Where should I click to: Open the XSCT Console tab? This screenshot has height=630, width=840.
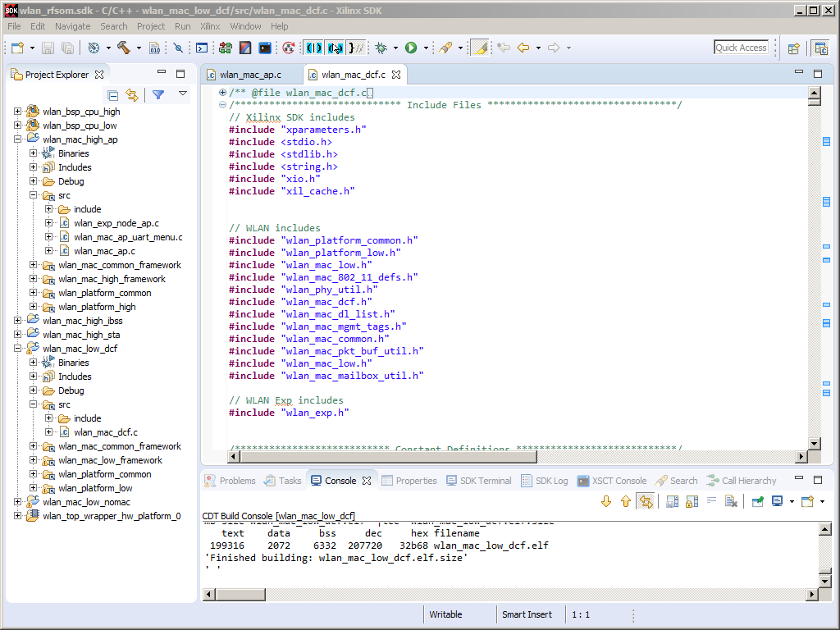(x=612, y=481)
